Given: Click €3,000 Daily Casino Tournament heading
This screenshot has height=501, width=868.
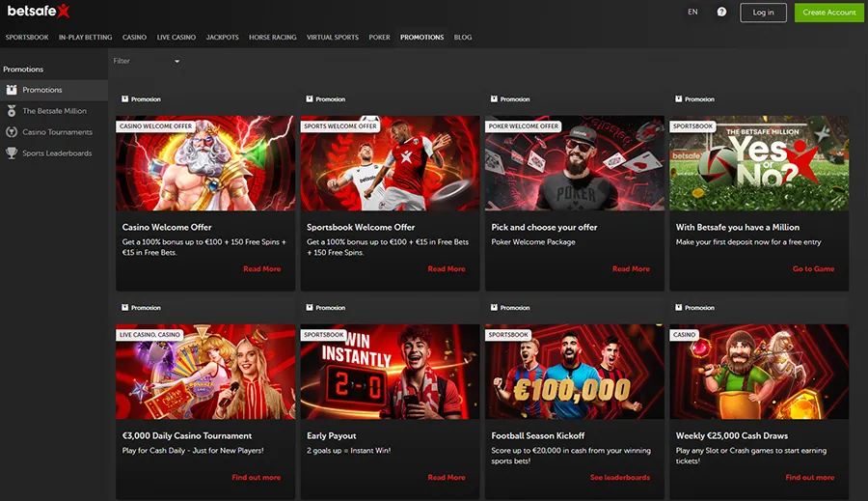Looking at the screenshot, I should (x=186, y=435).
